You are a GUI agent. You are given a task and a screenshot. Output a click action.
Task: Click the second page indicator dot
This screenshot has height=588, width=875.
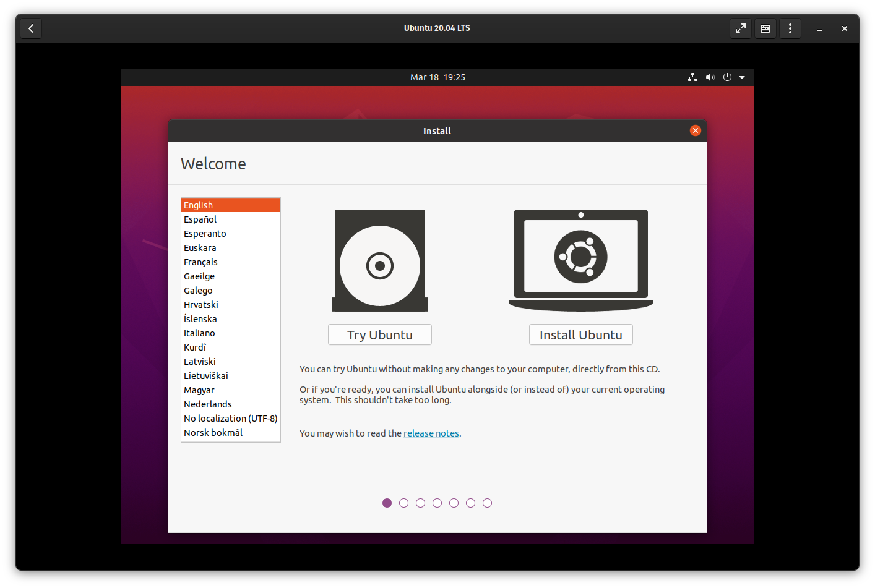pyautogui.click(x=403, y=503)
